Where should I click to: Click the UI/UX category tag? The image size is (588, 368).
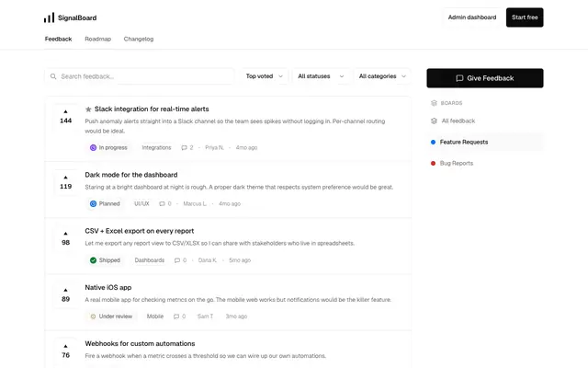[141, 204]
